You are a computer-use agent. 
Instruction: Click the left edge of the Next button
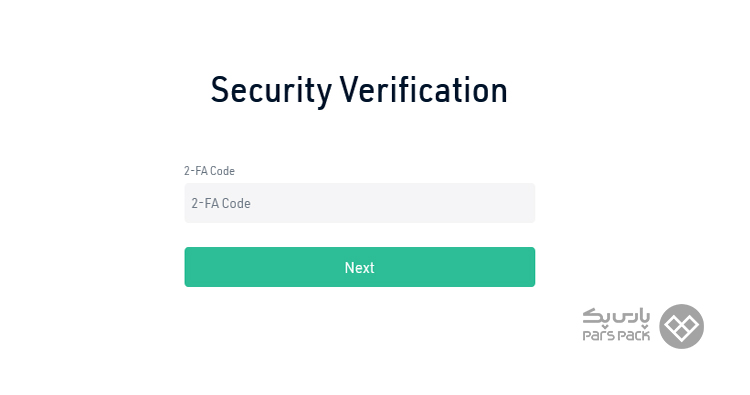(191, 267)
